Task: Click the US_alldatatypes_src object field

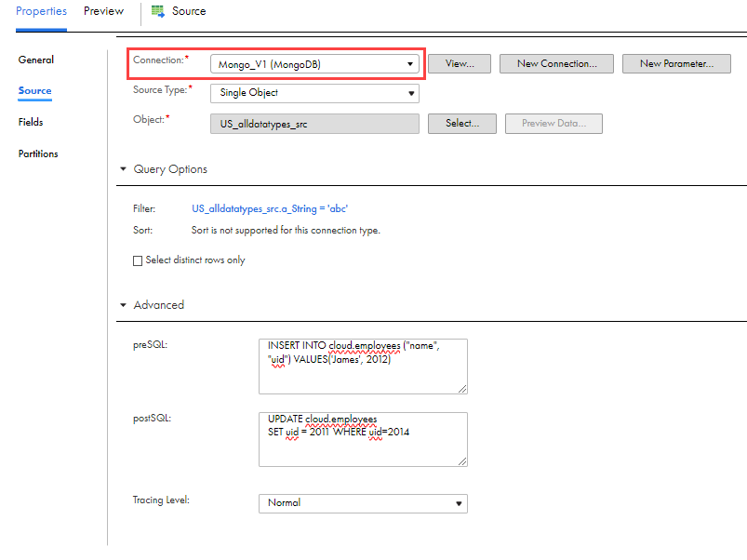Action: (314, 124)
